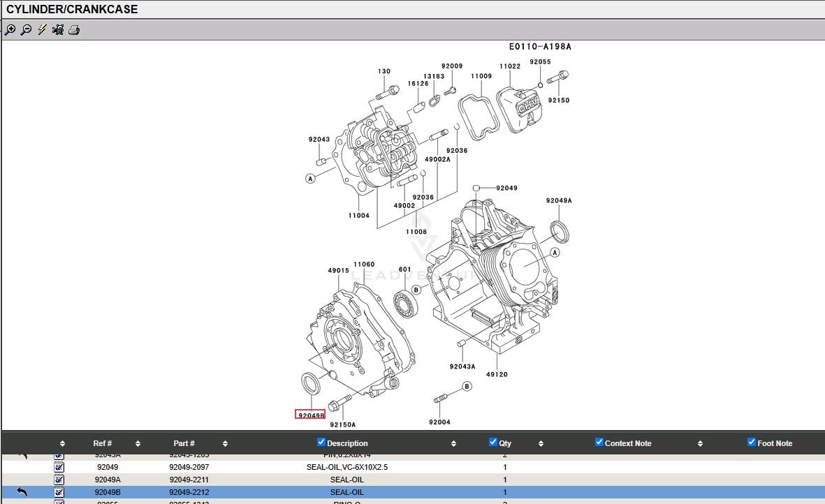Viewport: 825px width, 504px height.
Task: Sort by Part # using its sort arrows
Action: coord(225,443)
